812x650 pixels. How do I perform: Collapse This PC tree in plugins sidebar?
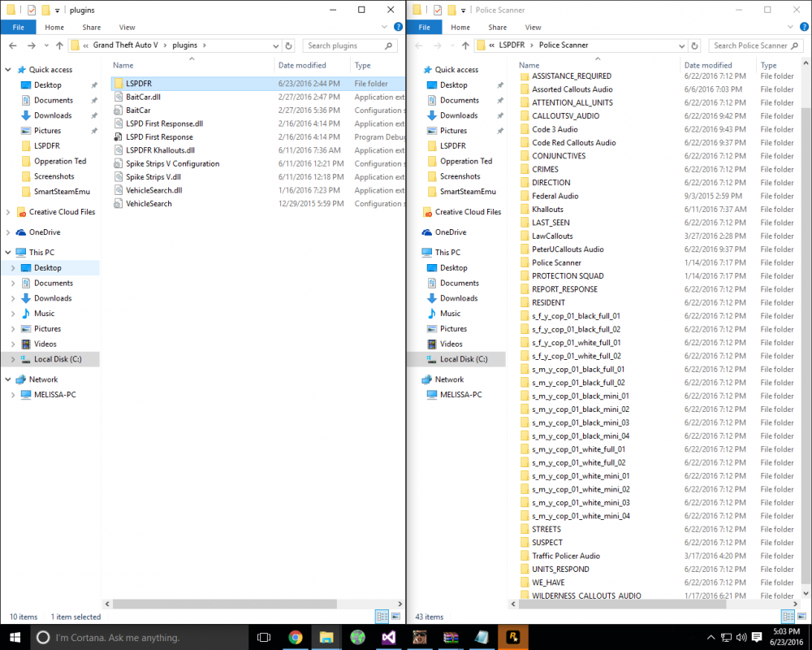(8, 253)
